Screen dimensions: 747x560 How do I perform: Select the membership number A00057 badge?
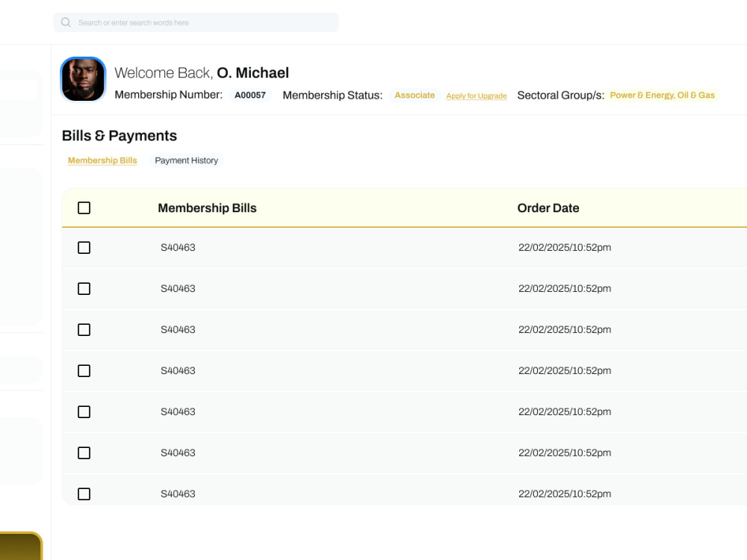pyautogui.click(x=250, y=96)
